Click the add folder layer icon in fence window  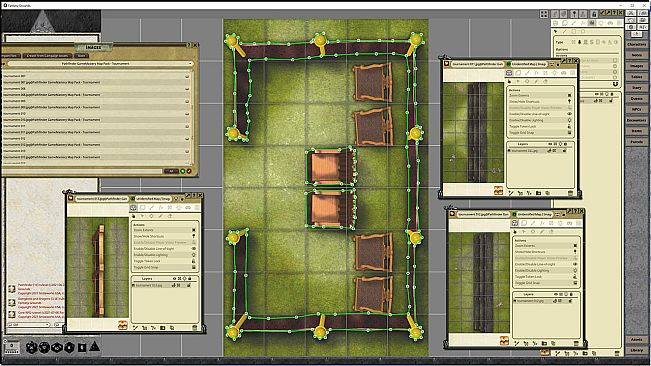pos(163,328)
